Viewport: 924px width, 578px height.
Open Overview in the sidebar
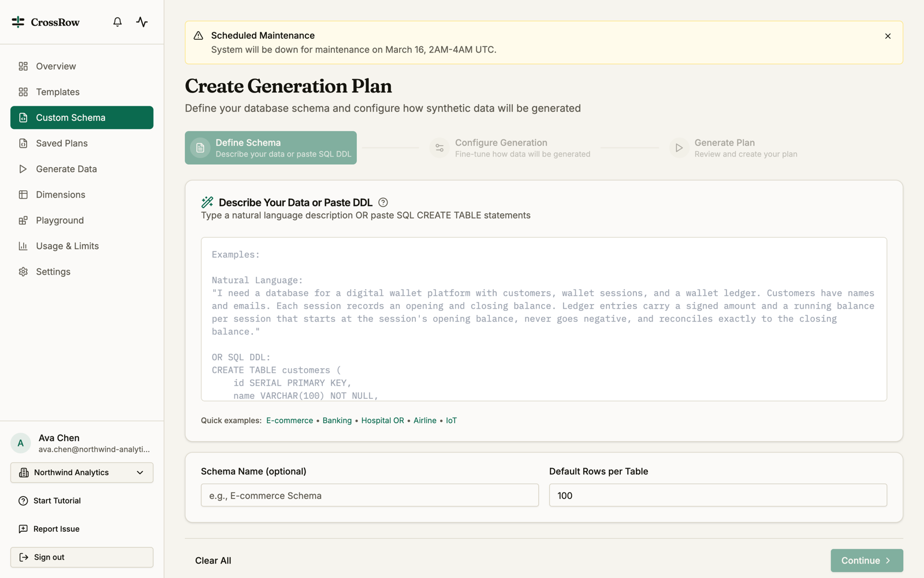click(x=82, y=66)
